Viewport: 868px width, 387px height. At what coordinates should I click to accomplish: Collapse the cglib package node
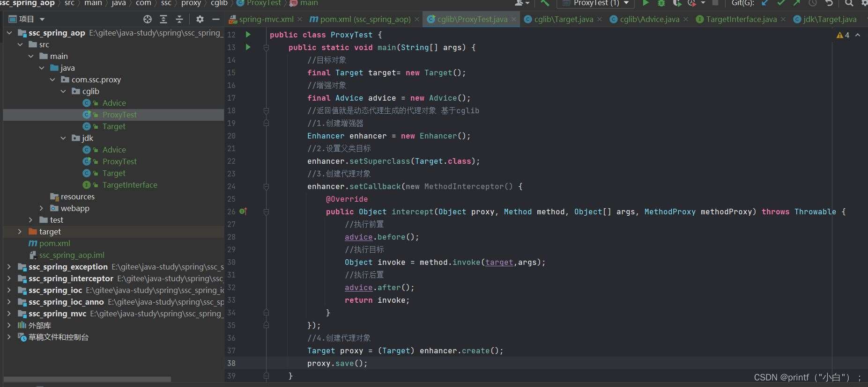63,91
